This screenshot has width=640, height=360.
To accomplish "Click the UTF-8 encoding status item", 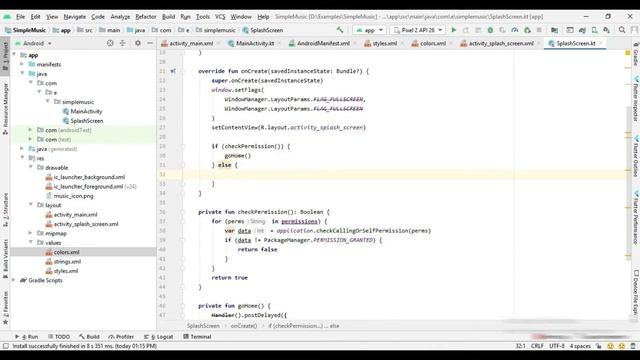I will pyautogui.click(x=557, y=346).
